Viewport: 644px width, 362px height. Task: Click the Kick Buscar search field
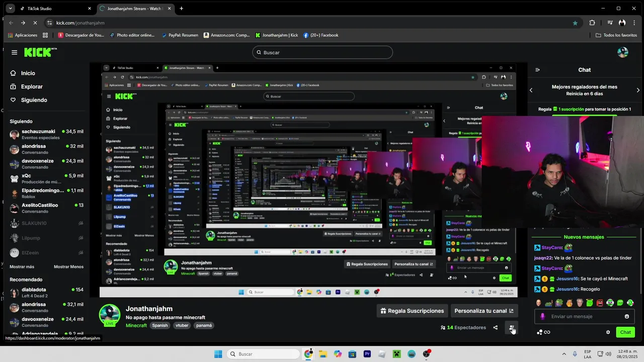(323, 52)
